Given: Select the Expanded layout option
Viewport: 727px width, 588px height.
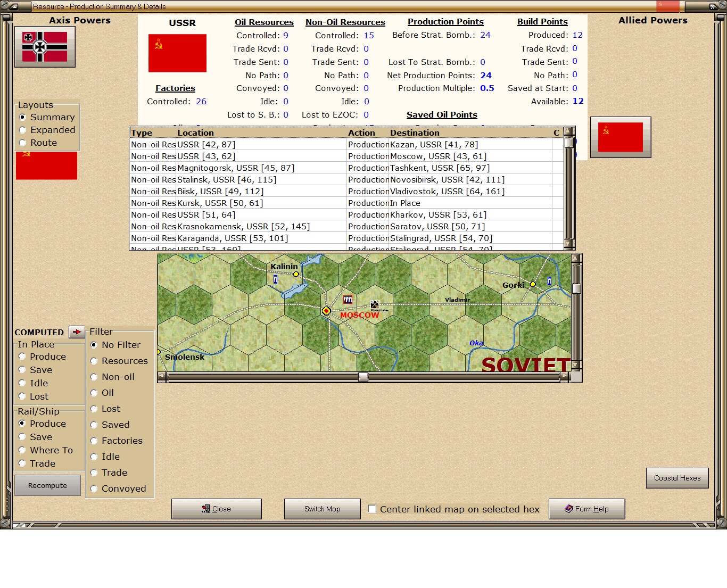Looking at the screenshot, I should (x=47, y=130).
